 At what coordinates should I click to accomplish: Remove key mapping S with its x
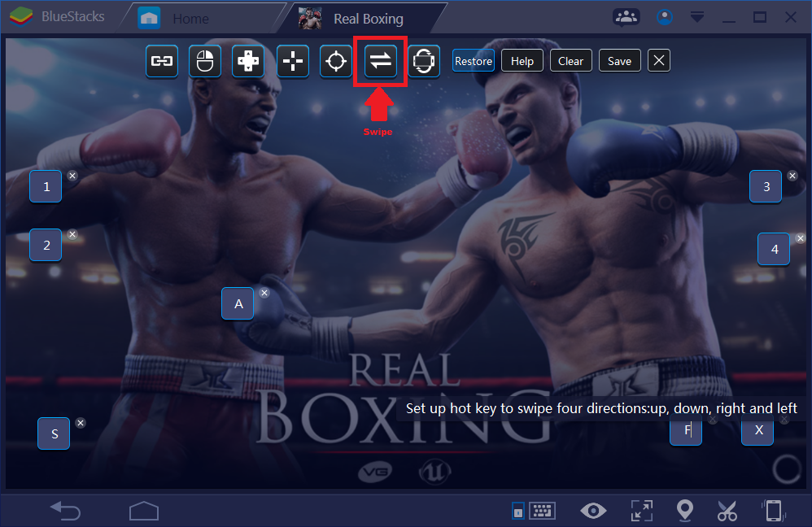pyautogui.click(x=81, y=423)
